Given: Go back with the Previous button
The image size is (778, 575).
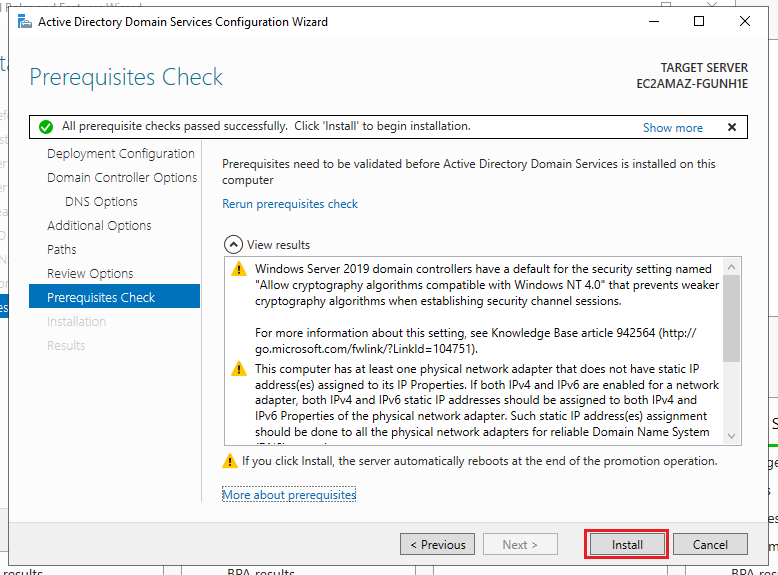Looking at the screenshot, I should tap(437, 544).
